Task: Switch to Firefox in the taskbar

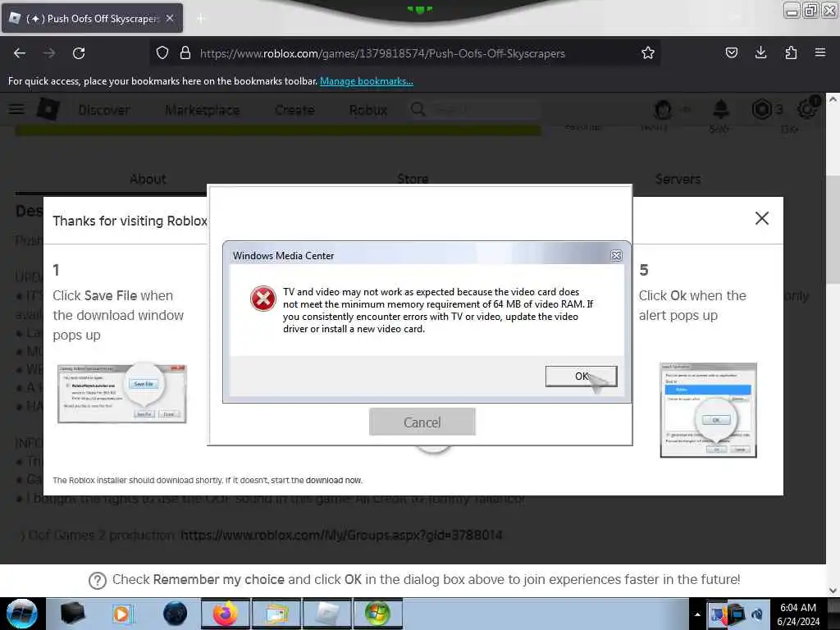Action: [226, 614]
